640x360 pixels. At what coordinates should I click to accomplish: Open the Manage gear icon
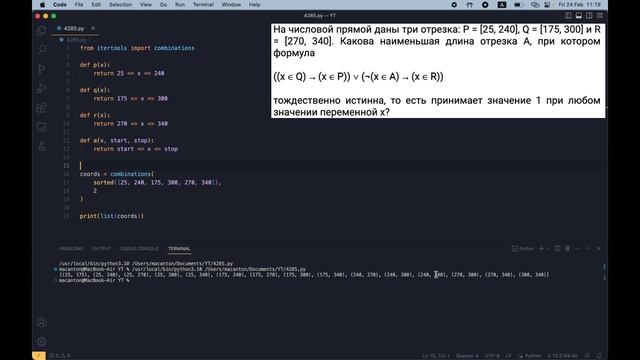(x=42, y=341)
